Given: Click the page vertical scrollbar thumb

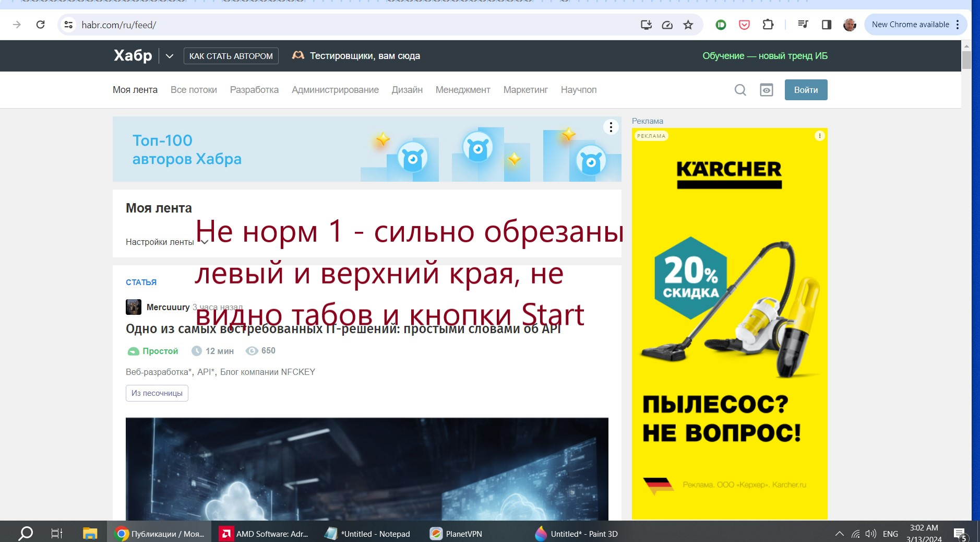Looking at the screenshot, I should click(x=966, y=60).
